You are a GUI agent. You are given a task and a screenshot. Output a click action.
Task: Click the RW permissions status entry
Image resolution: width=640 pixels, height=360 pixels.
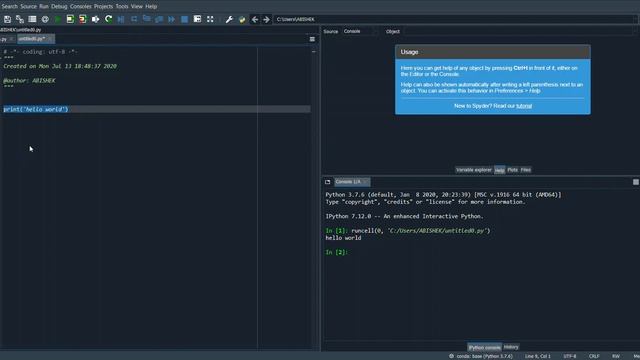pos(616,356)
